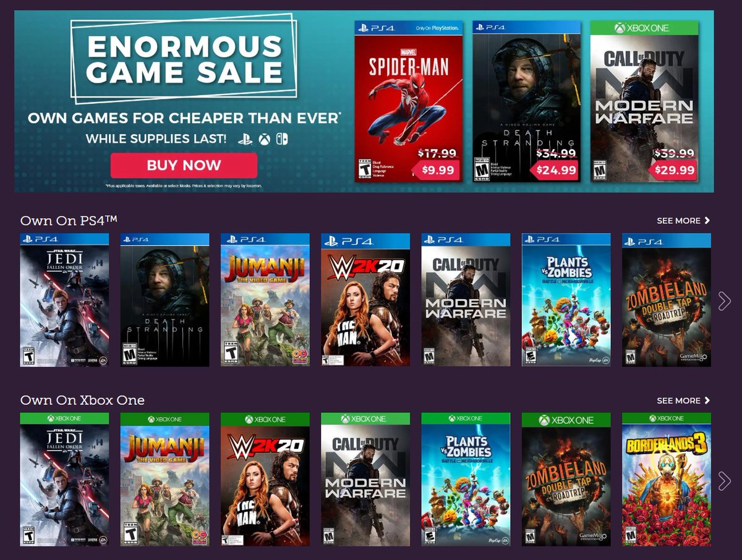Advance PS4 carousel with right arrow
The height and width of the screenshot is (560, 742).
724,301
